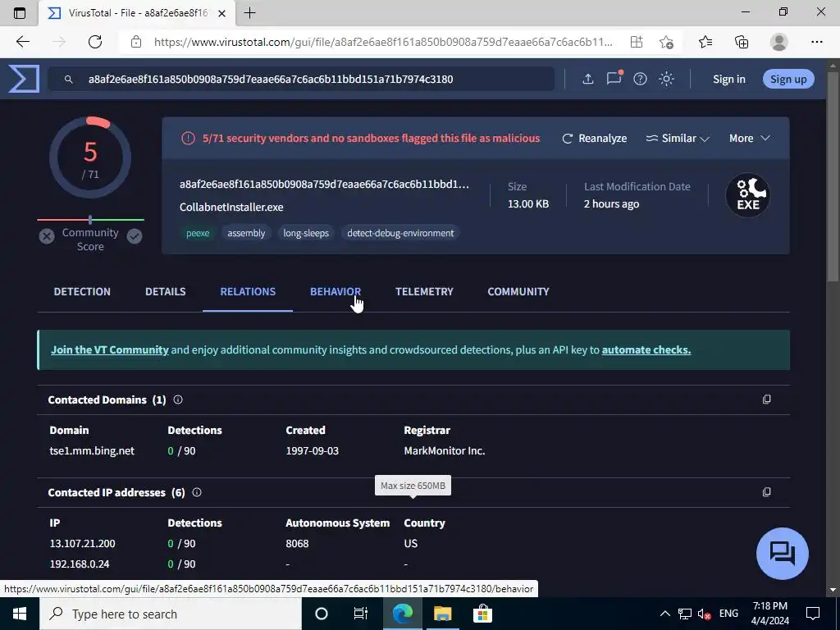Click the taskbar search box
Image resolution: width=840 pixels, height=630 pixels.
tap(171, 614)
